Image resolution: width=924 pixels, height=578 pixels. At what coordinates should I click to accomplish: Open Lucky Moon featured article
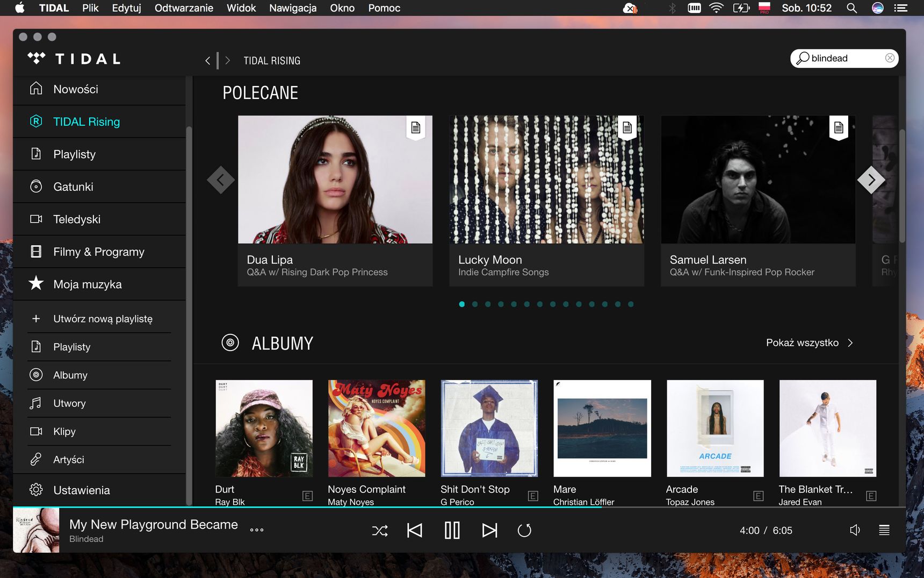tap(546, 201)
